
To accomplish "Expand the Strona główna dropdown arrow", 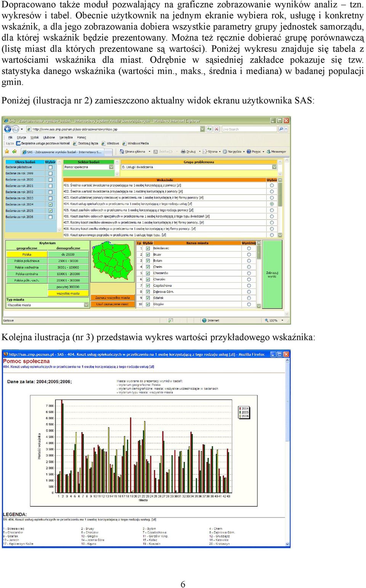I will tap(149, 151).
